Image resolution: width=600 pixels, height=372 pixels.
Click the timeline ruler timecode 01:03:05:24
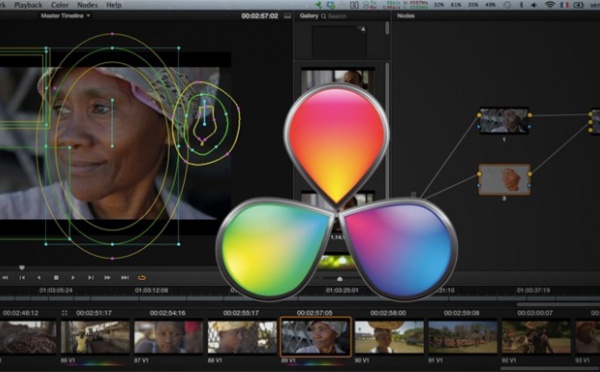(56, 290)
